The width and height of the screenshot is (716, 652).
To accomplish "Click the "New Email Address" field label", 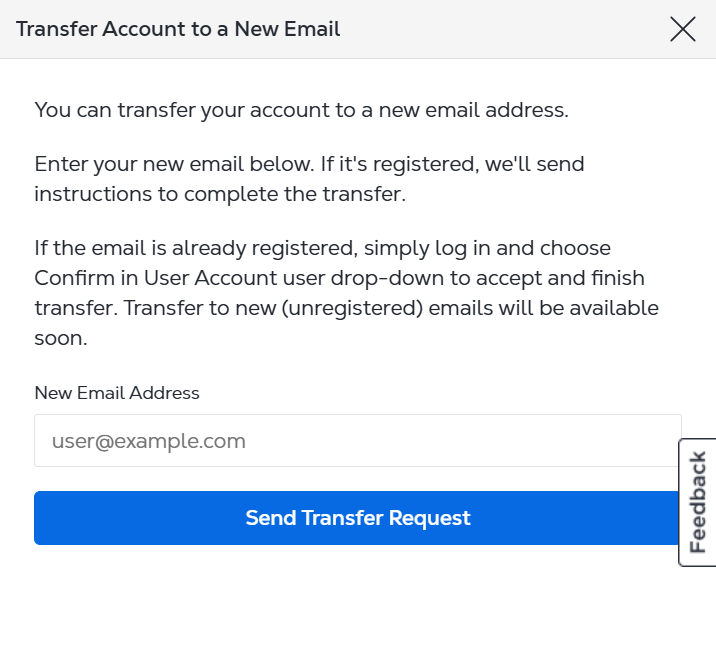I will tap(117, 393).
